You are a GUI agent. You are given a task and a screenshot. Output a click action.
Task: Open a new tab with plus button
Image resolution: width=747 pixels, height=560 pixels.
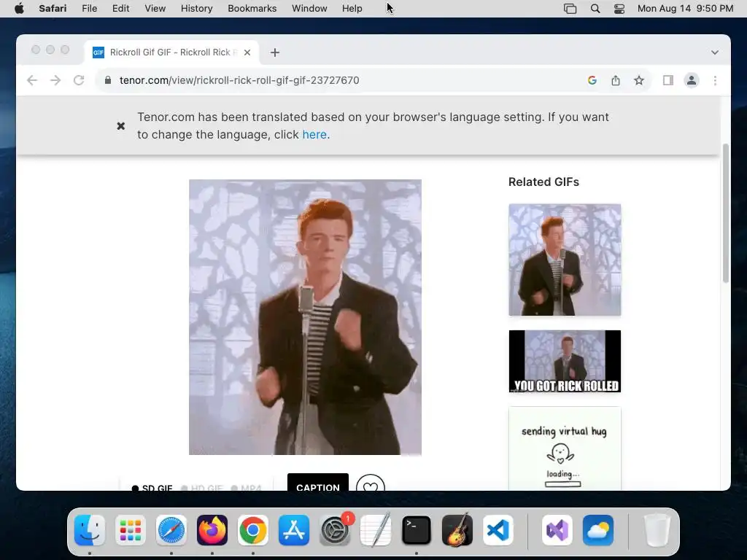(275, 52)
